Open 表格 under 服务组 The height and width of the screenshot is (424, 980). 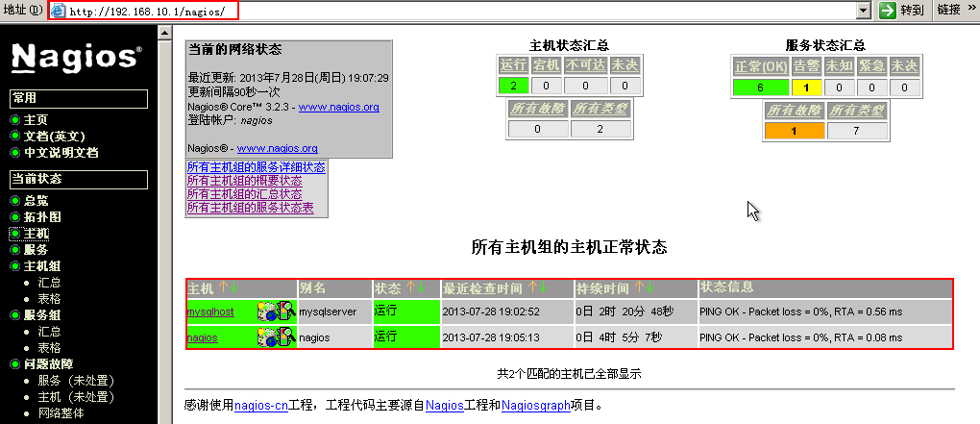pyautogui.click(x=49, y=347)
